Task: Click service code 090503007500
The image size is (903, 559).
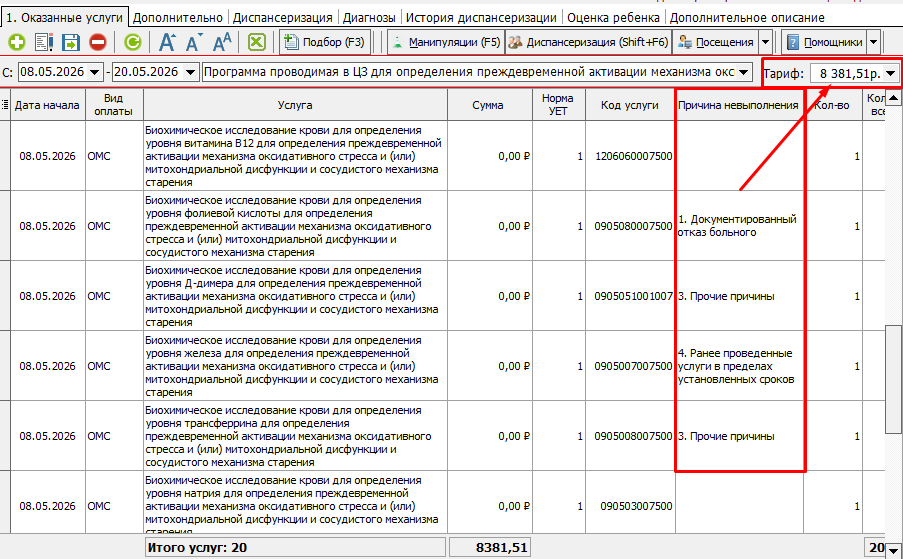Action: (x=636, y=505)
